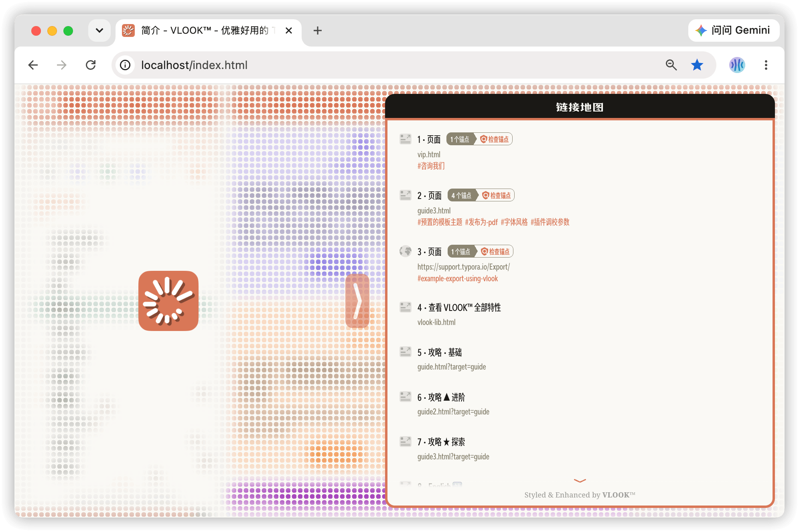Check anchors for item 1 vip.html
Viewport: 799px width, 532px height.
click(x=494, y=139)
